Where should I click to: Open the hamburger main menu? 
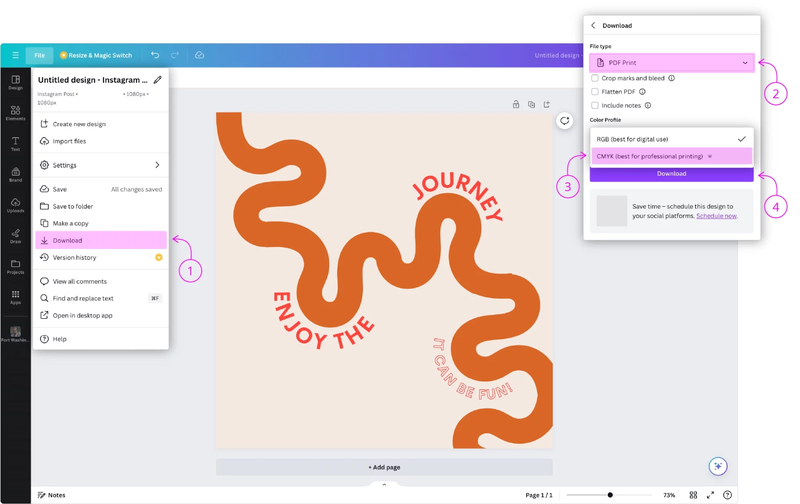[15, 55]
